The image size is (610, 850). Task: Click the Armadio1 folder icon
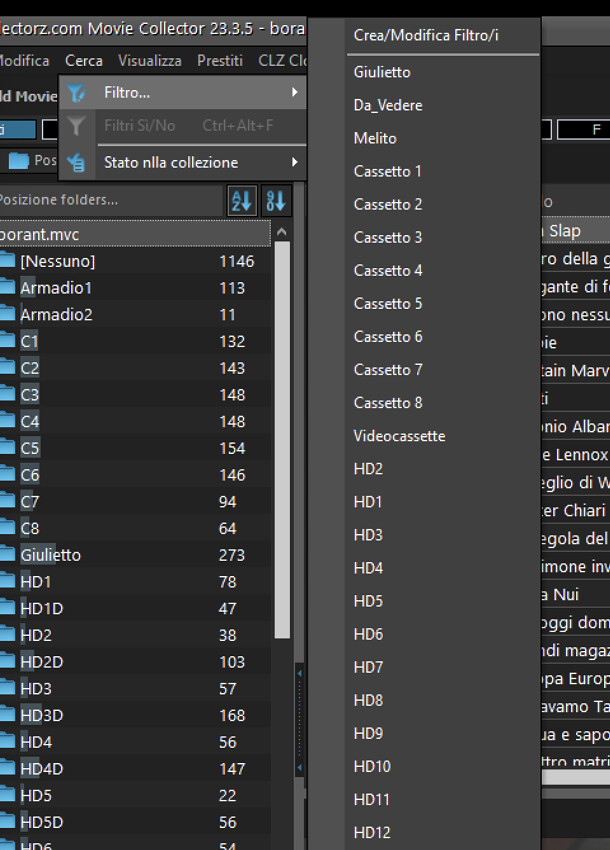pyautogui.click(x=7, y=288)
